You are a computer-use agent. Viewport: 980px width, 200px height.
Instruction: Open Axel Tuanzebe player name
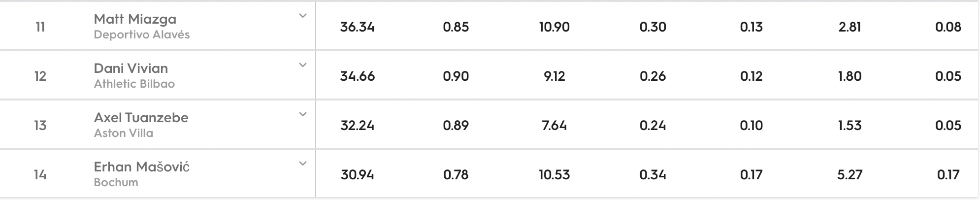click(141, 118)
